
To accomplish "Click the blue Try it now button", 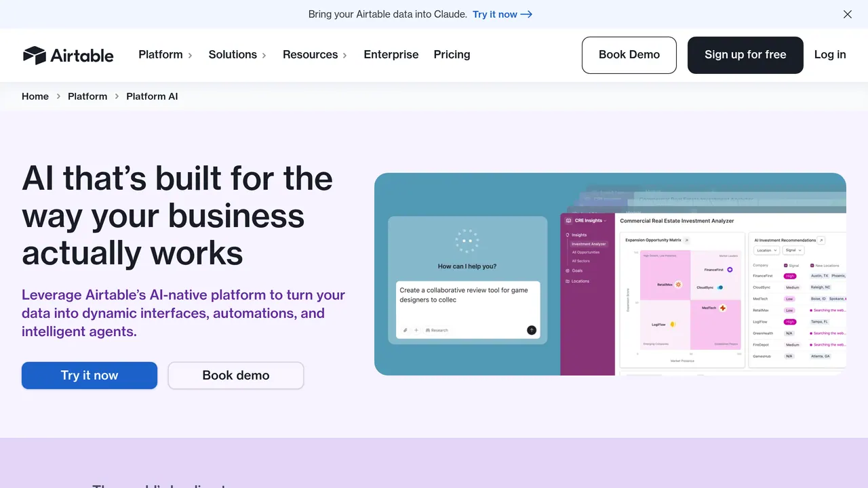I will [90, 375].
